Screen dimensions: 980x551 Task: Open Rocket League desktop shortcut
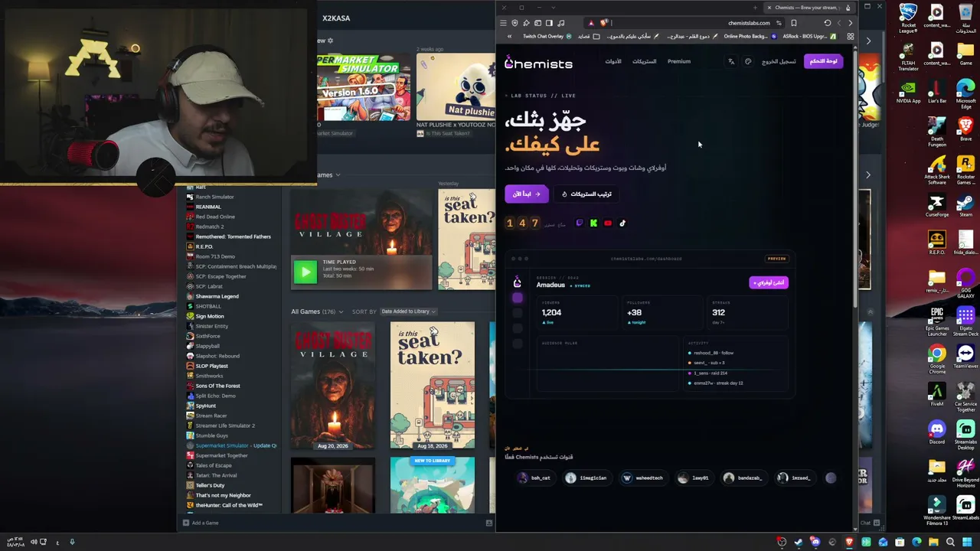pos(908,18)
